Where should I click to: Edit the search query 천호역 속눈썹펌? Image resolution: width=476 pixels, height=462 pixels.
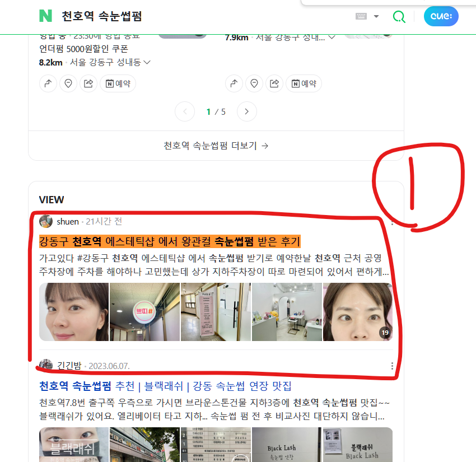[x=102, y=16]
